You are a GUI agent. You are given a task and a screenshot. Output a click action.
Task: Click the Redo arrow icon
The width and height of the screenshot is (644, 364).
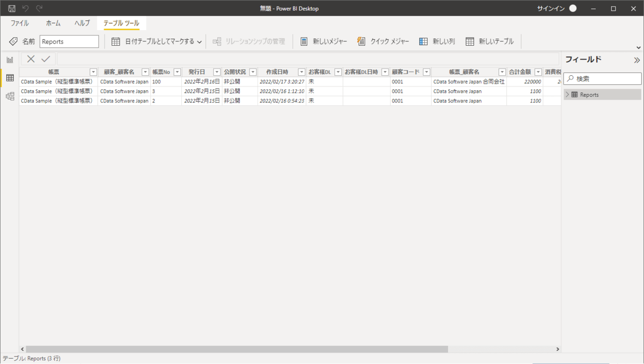(x=39, y=9)
